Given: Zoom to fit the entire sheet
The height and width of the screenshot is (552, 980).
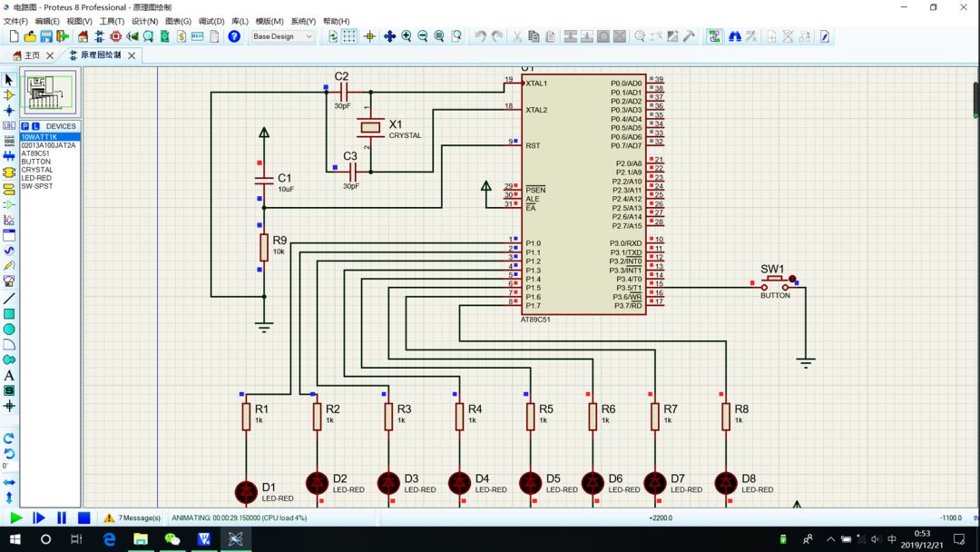Looking at the screenshot, I should click(439, 37).
